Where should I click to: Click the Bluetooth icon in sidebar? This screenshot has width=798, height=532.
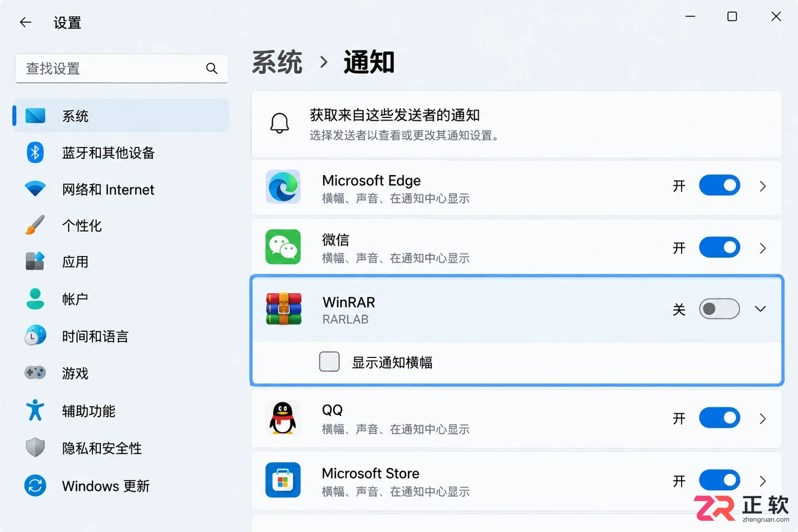35,152
